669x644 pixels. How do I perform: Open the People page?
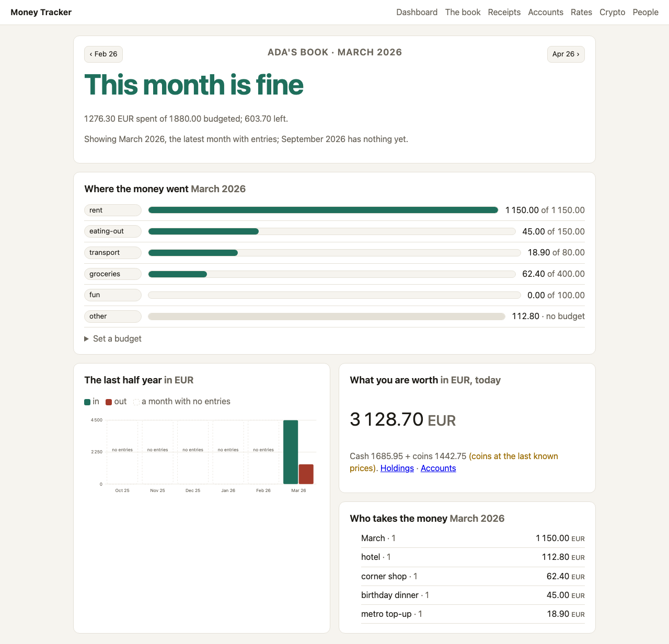point(645,12)
